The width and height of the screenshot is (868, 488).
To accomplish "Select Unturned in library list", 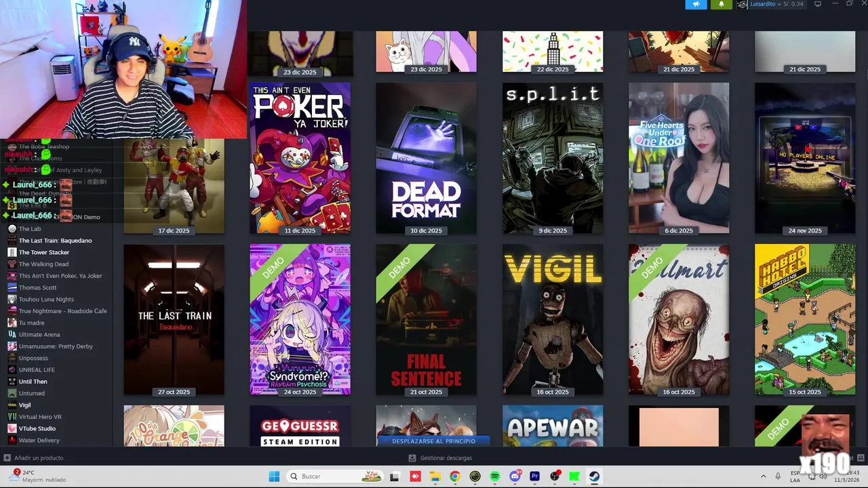I will click(x=31, y=393).
